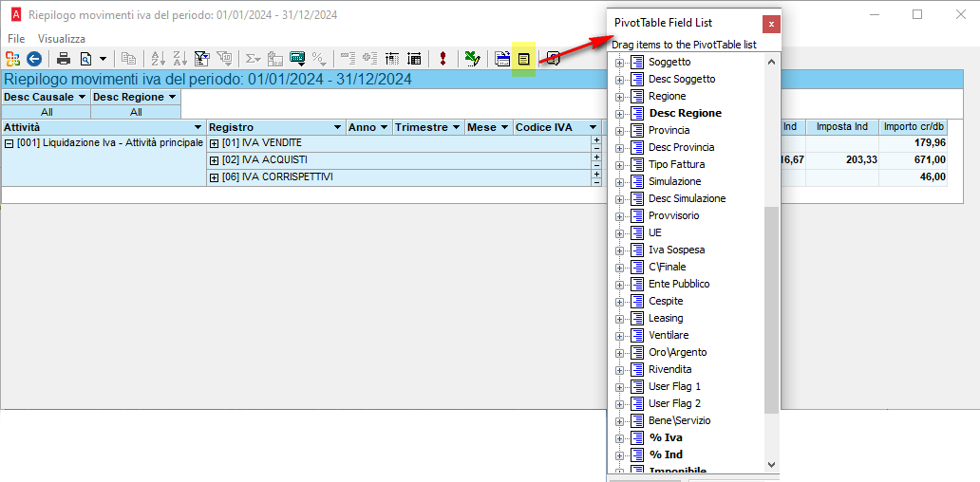
Task: Open the print preview dropdown arrow
Action: point(103,59)
